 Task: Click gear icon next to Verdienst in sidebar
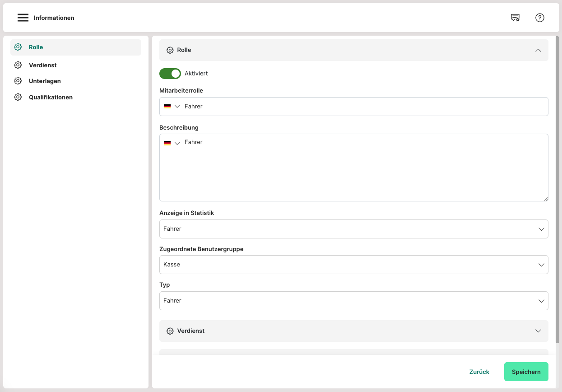[18, 65]
